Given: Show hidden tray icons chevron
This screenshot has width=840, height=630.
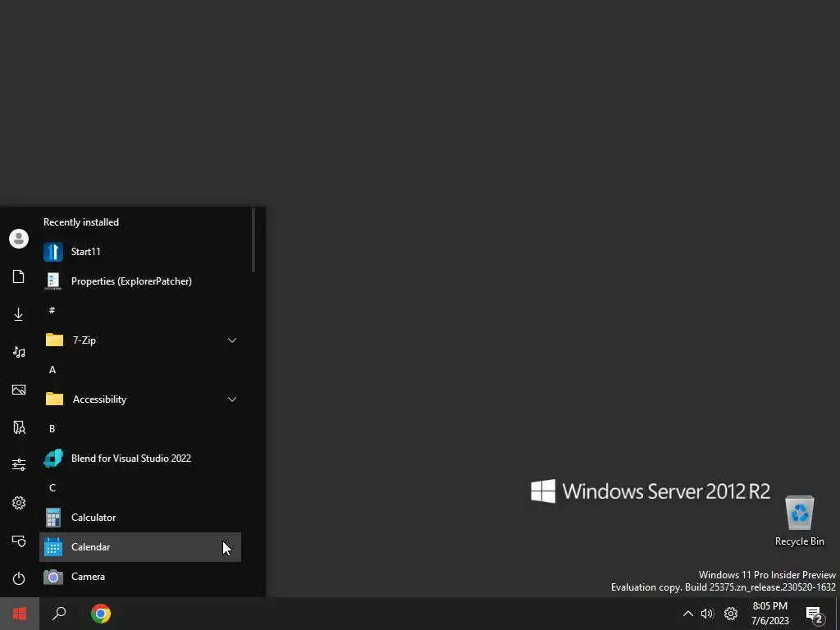Looking at the screenshot, I should click(688, 614).
